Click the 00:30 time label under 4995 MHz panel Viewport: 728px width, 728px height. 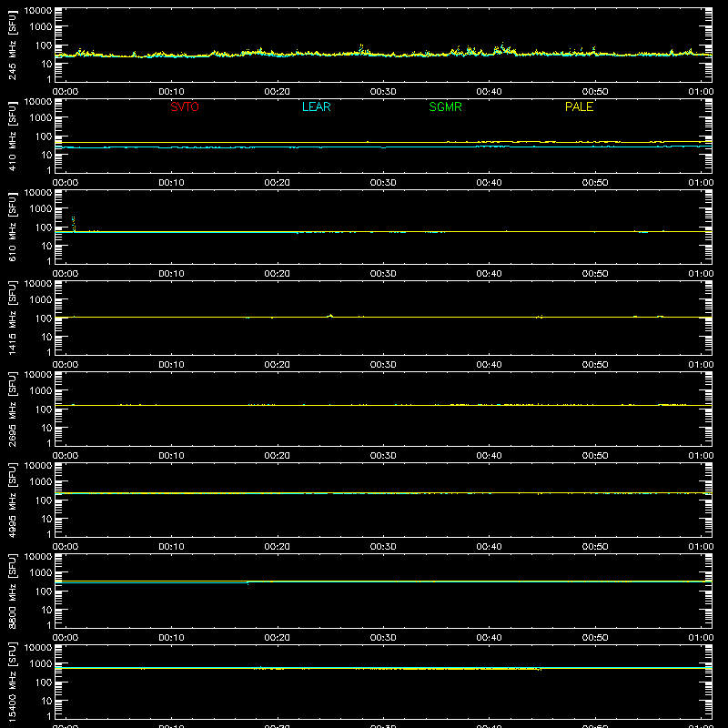click(383, 547)
